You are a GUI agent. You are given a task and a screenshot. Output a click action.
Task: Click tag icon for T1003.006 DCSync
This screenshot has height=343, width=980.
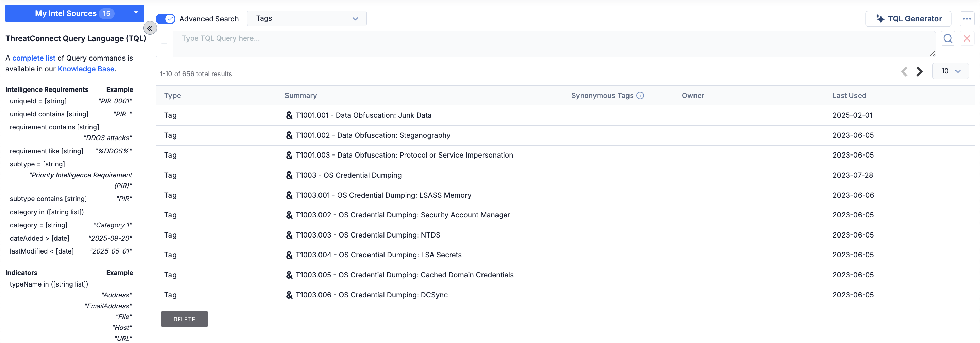click(289, 295)
